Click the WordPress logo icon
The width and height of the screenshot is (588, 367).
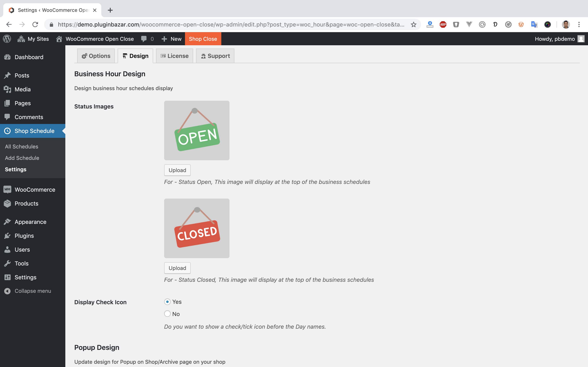pyautogui.click(x=7, y=39)
